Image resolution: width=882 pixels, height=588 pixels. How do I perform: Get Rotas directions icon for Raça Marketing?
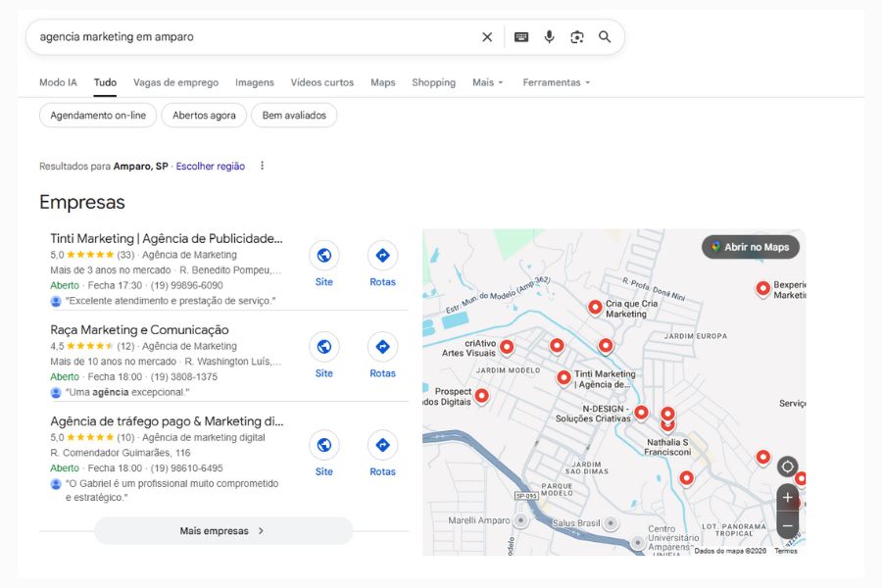(x=382, y=347)
